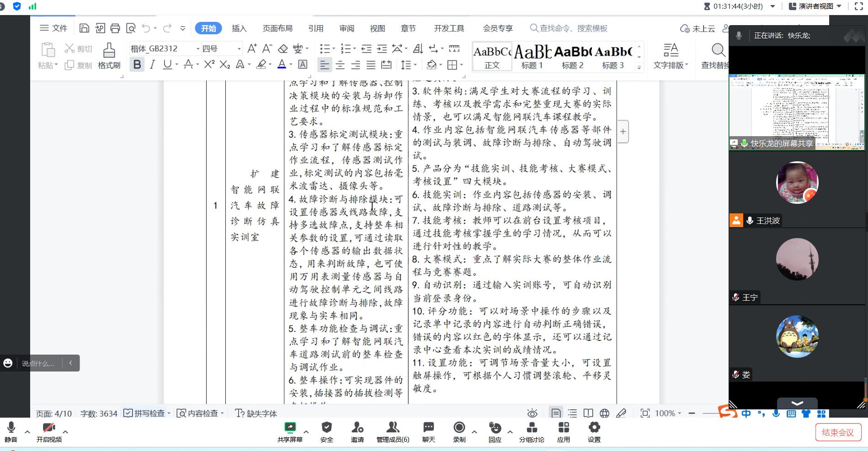Screen dimensions: 868x451
Task: Switch to the 插入 ribbon tab
Action: (x=239, y=28)
